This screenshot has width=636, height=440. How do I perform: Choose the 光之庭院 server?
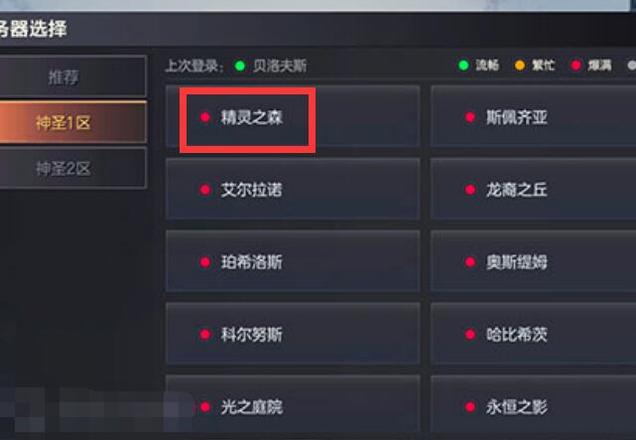pyautogui.click(x=292, y=406)
